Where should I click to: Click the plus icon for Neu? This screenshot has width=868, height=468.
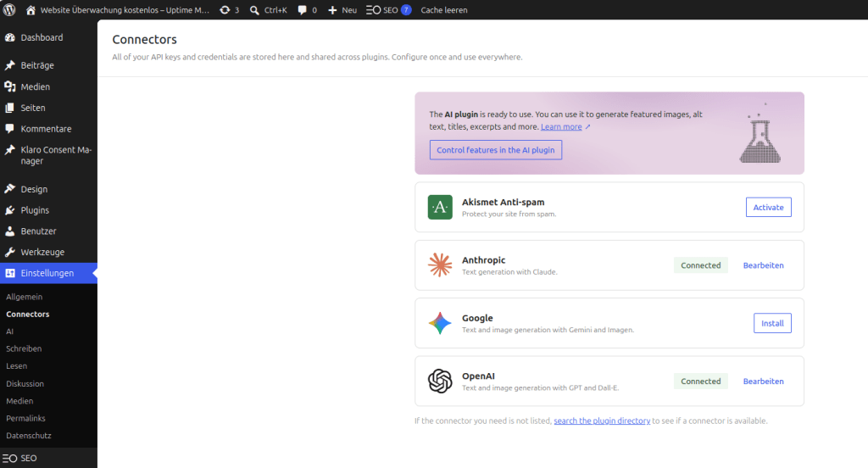pyautogui.click(x=332, y=10)
